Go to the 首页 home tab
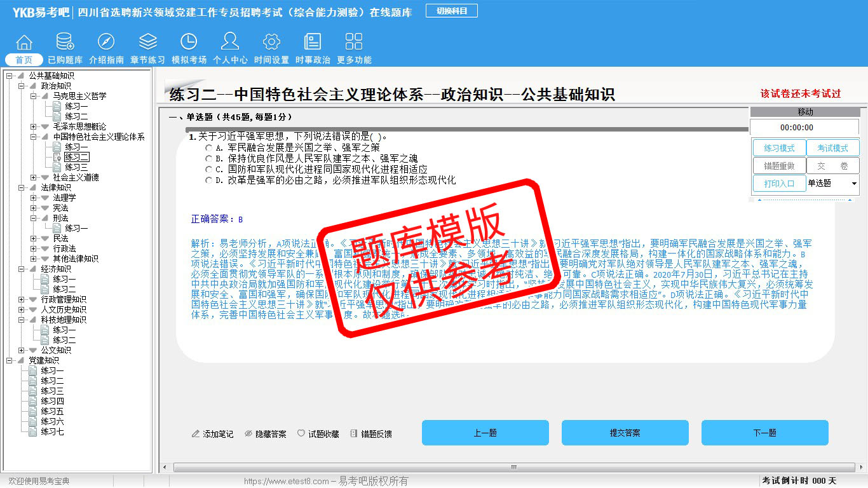The height and width of the screenshot is (488, 868). pyautogui.click(x=24, y=60)
